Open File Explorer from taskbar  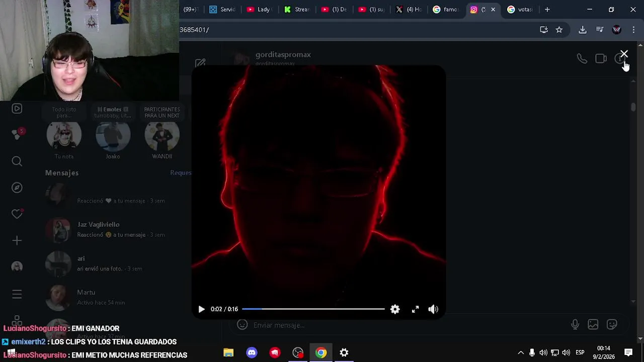(x=228, y=352)
